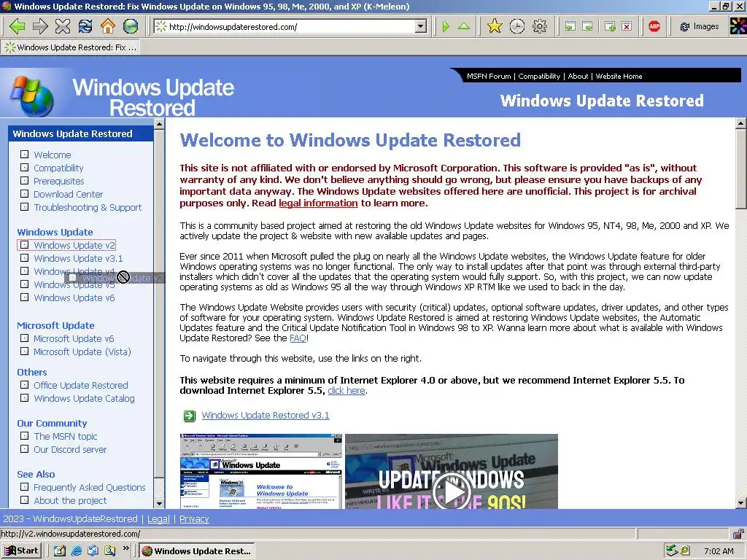Click the green Up triangle icon
The image size is (747, 560).
[463, 27]
